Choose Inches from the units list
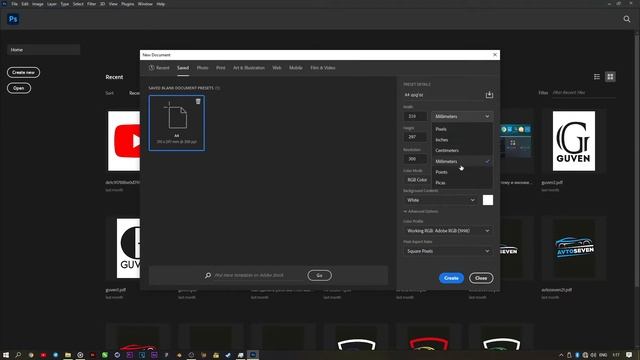The image size is (640, 360). pos(462,140)
